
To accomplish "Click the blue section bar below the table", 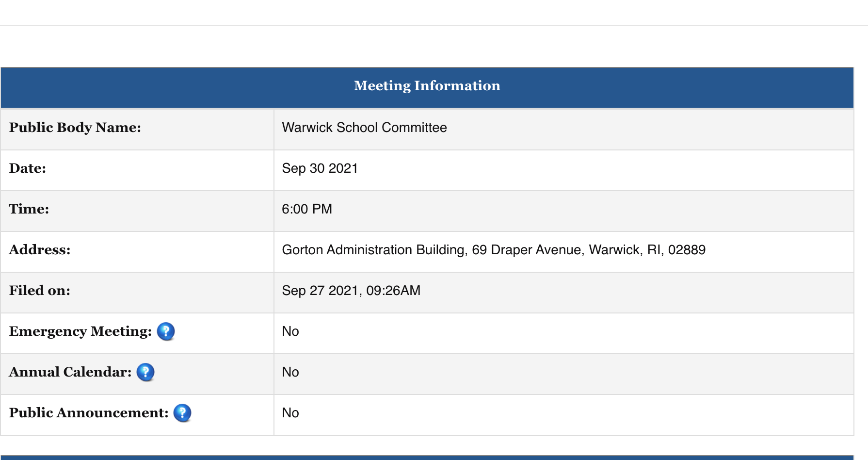I will [x=427, y=457].
